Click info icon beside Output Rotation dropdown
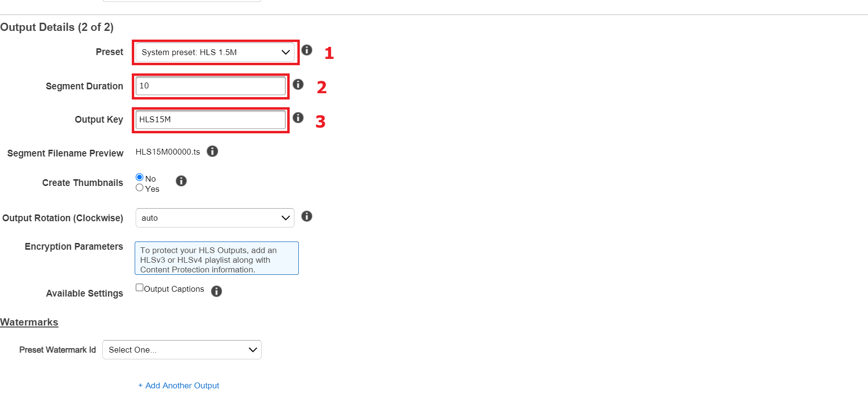This screenshot has height=398, width=868. point(307,216)
